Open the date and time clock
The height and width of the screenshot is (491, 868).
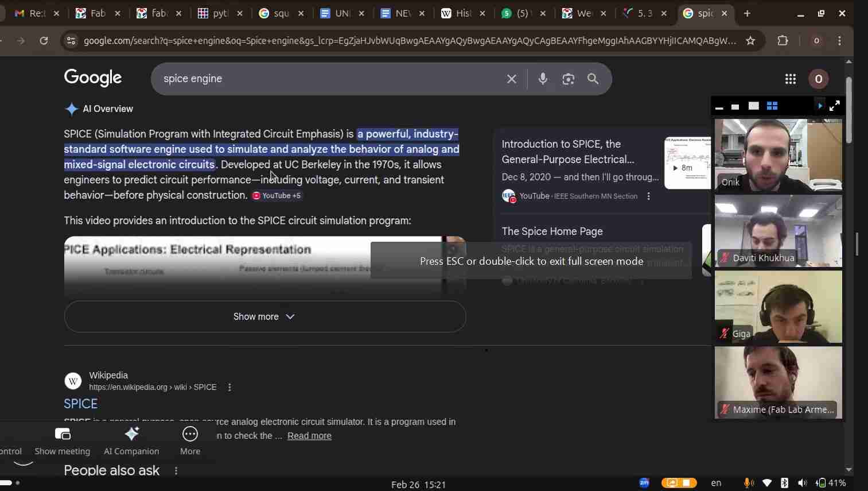[418, 485]
